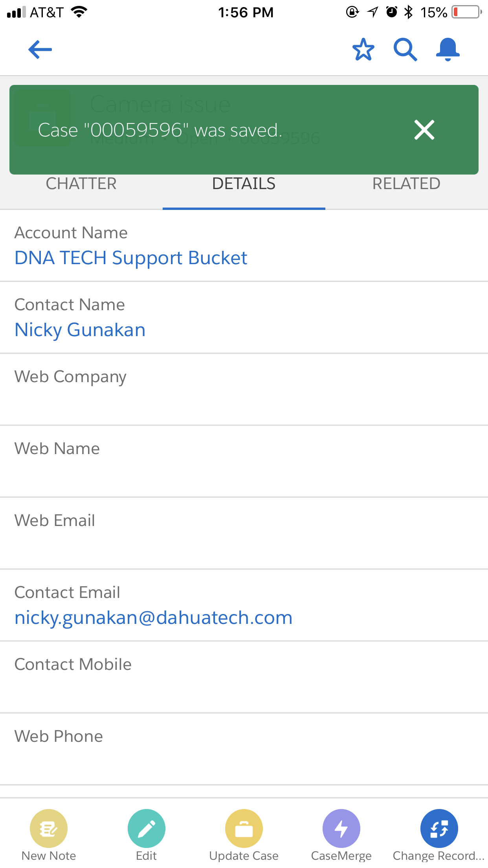Tap the Edit pencil icon

(146, 828)
